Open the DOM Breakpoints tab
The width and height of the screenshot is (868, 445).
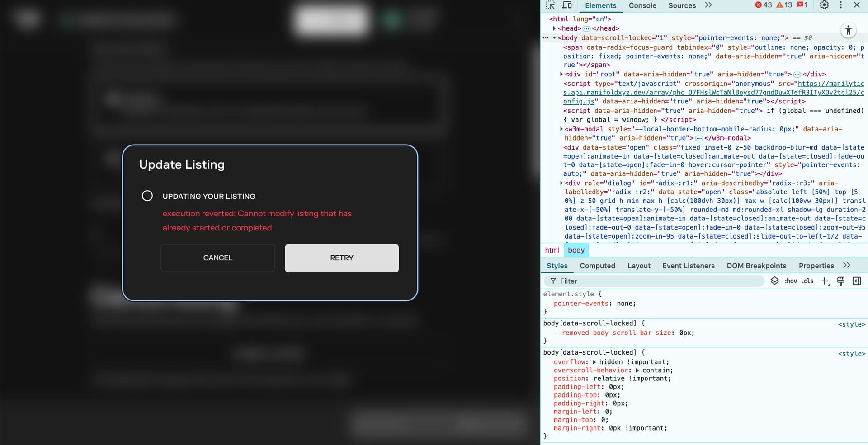756,266
